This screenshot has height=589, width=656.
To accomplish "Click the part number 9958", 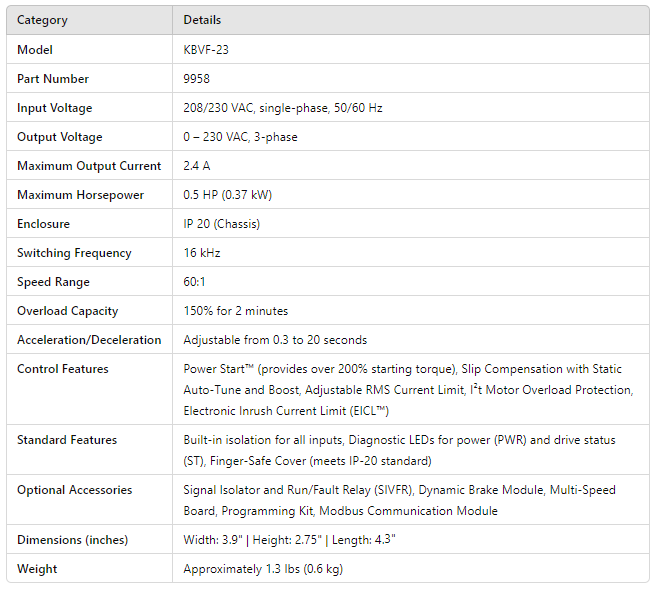I will point(197,78).
